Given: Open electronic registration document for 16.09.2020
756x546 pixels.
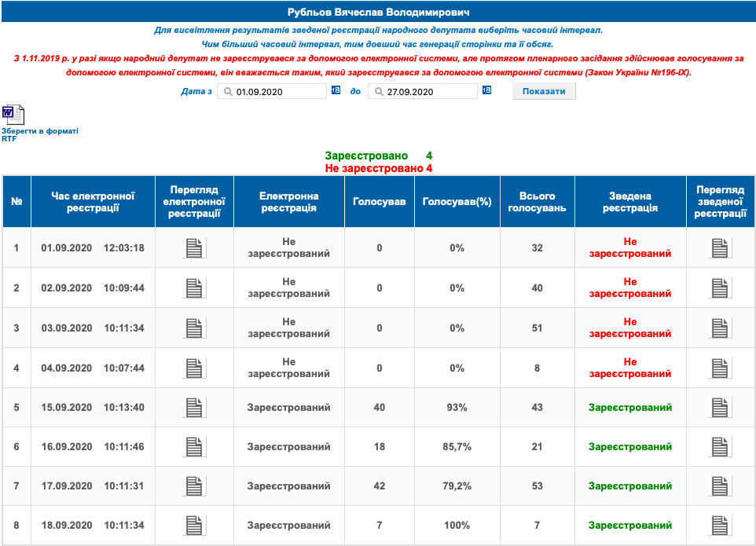Looking at the screenshot, I should (x=194, y=447).
